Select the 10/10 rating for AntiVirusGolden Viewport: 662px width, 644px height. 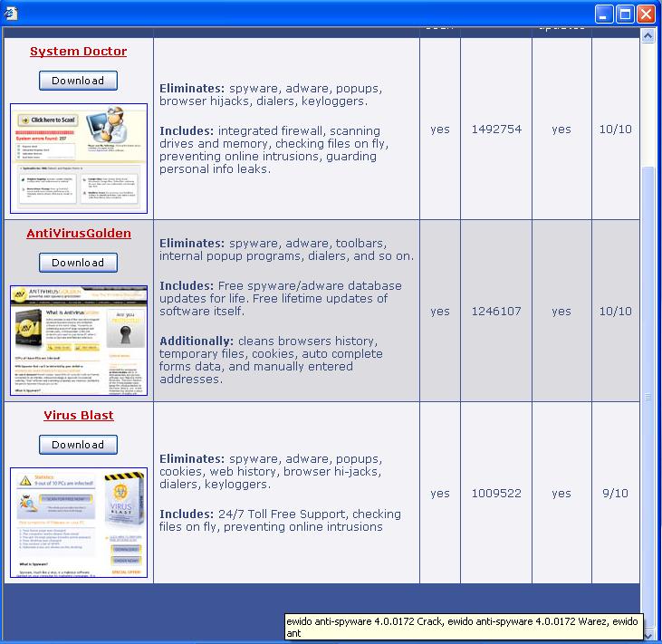(x=616, y=312)
